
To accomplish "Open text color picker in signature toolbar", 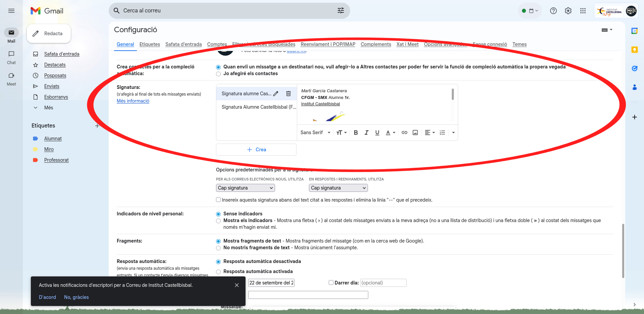I will coord(390,133).
